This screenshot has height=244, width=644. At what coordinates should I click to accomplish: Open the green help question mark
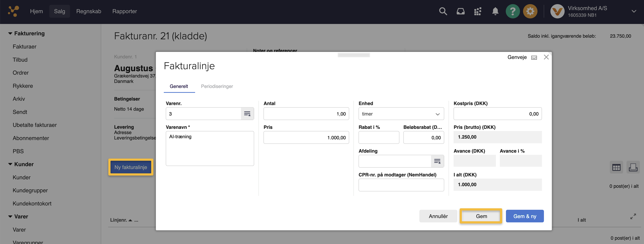pos(512,11)
